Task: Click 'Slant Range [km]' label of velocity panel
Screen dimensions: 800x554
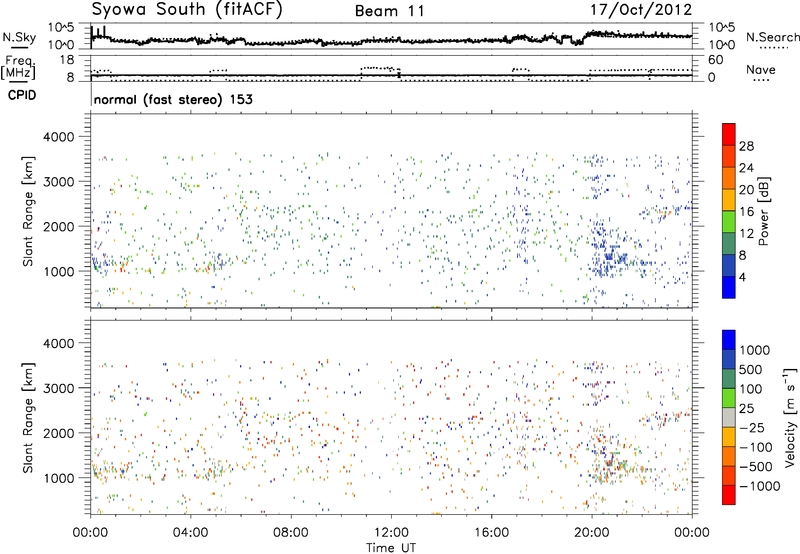Action: pyautogui.click(x=28, y=417)
